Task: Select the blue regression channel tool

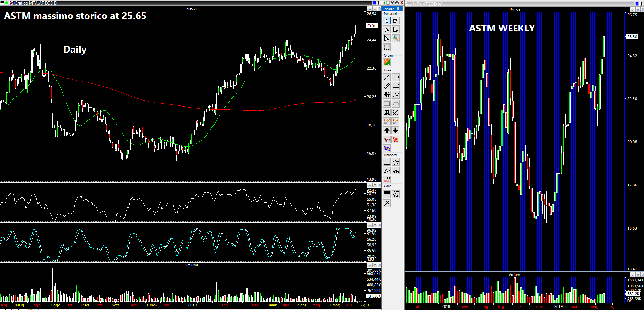Action: (387, 148)
